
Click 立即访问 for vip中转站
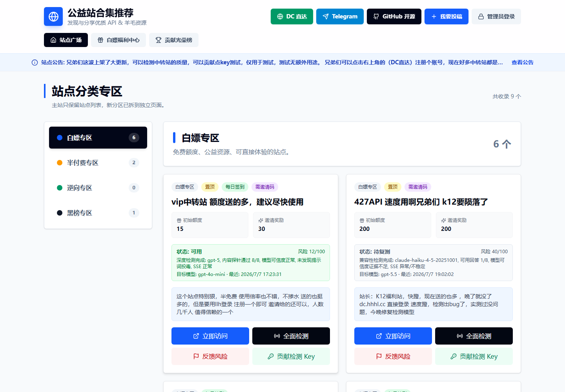coord(210,336)
